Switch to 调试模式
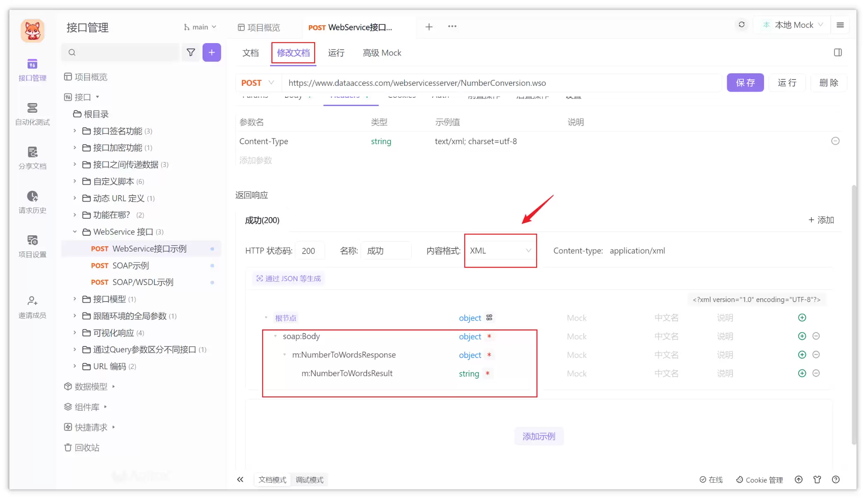Screen dimensions: 868x498 309,480
